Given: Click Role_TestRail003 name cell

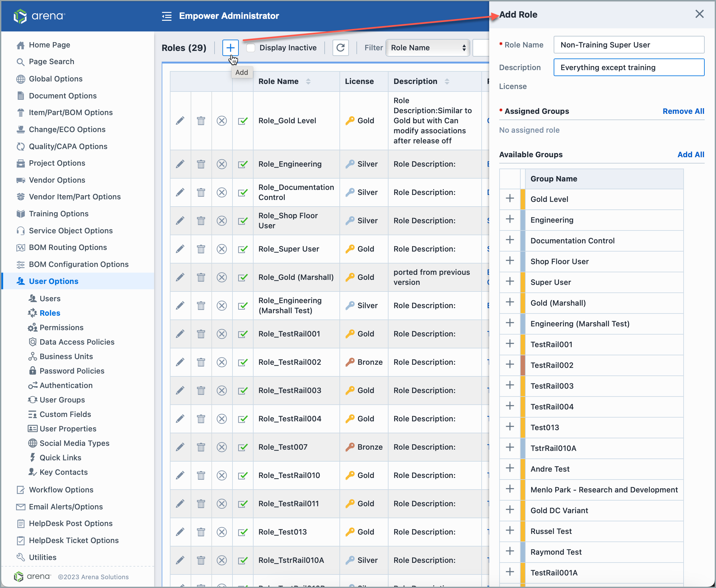Looking at the screenshot, I should 296,391.
